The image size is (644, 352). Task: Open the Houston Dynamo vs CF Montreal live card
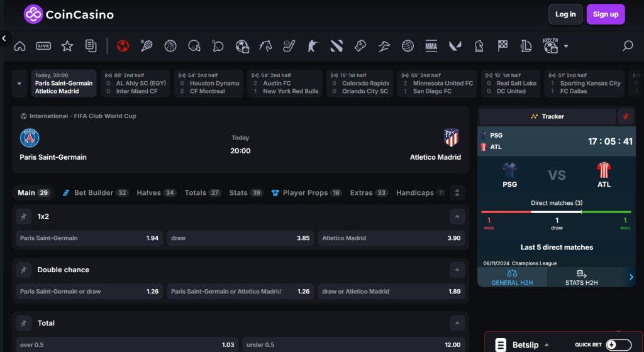[208, 83]
